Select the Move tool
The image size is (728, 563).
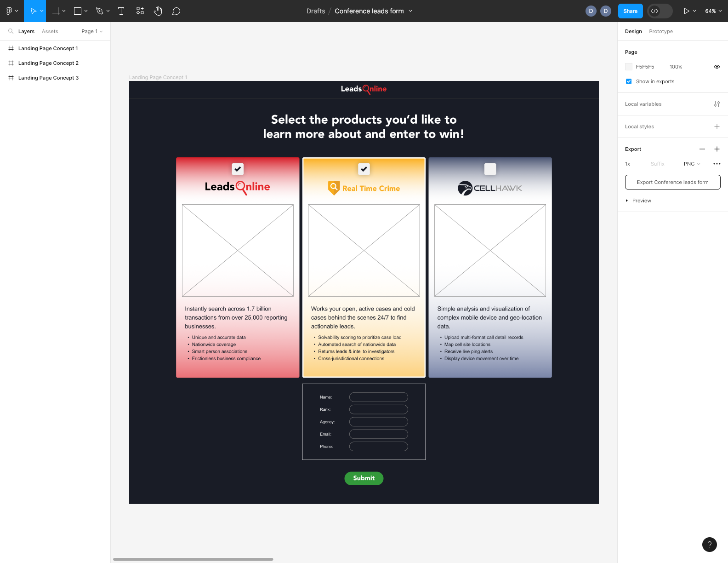click(x=33, y=11)
